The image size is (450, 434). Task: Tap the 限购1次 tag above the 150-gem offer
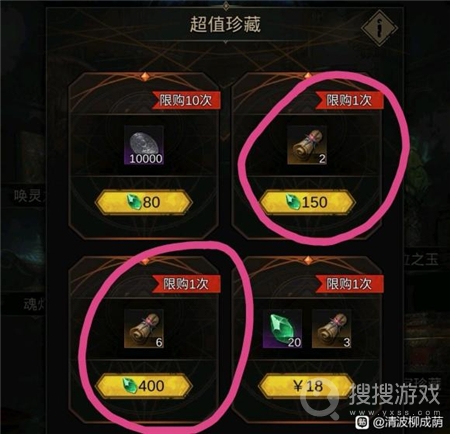[349, 100]
